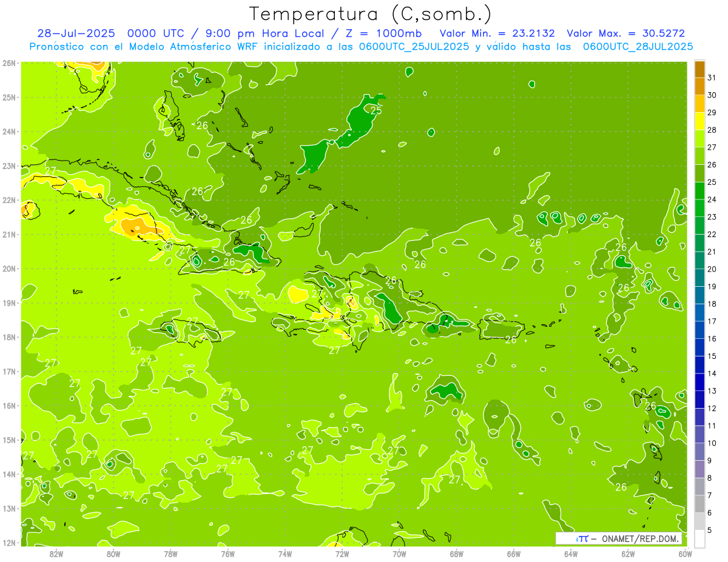Screen dimensions: 728x562
Task: Click the "21N" latitude axis label
Action: [9, 235]
